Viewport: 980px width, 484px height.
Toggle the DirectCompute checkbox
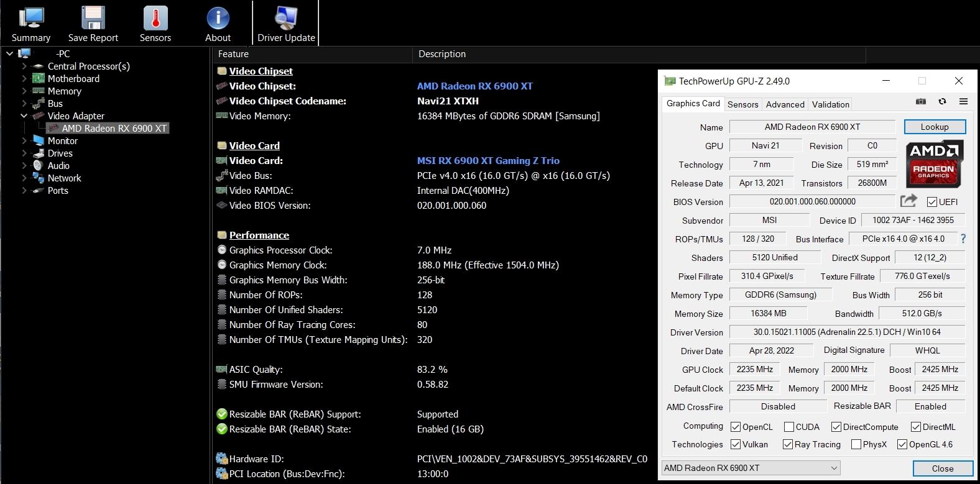pos(836,427)
